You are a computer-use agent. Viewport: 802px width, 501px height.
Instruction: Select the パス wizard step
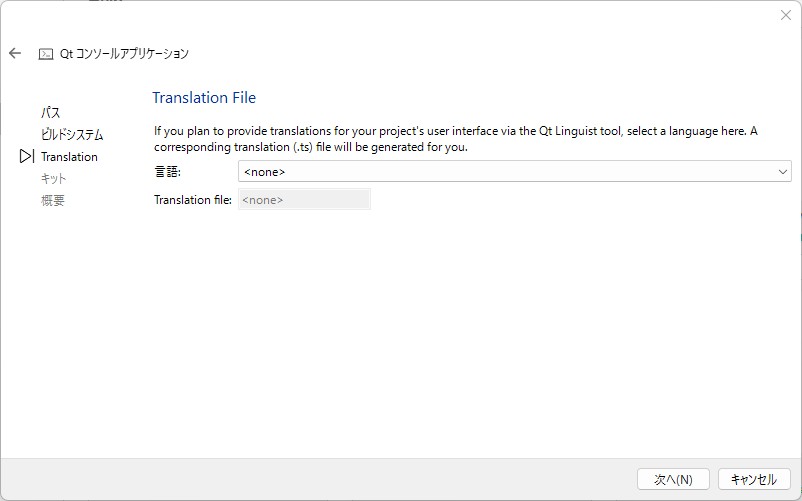(51, 112)
